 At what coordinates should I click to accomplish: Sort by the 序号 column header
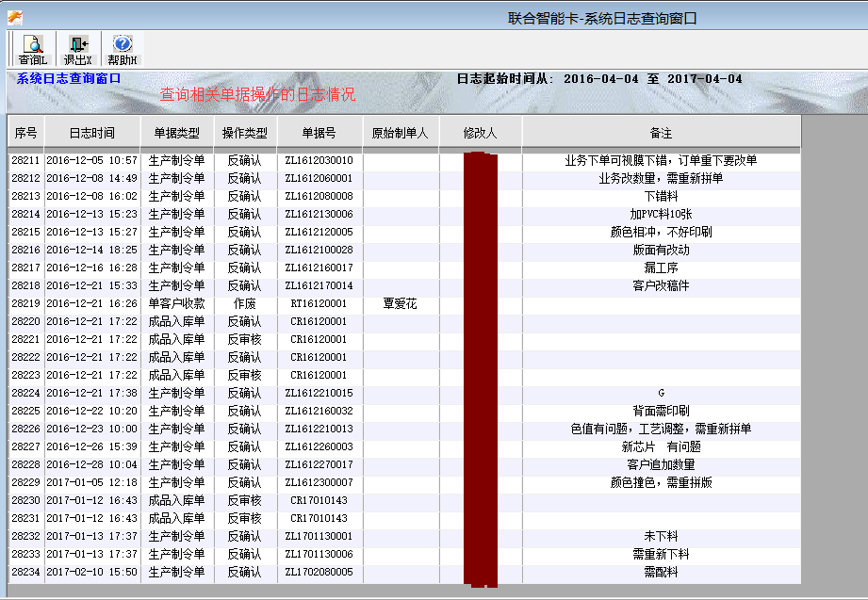[x=26, y=133]
